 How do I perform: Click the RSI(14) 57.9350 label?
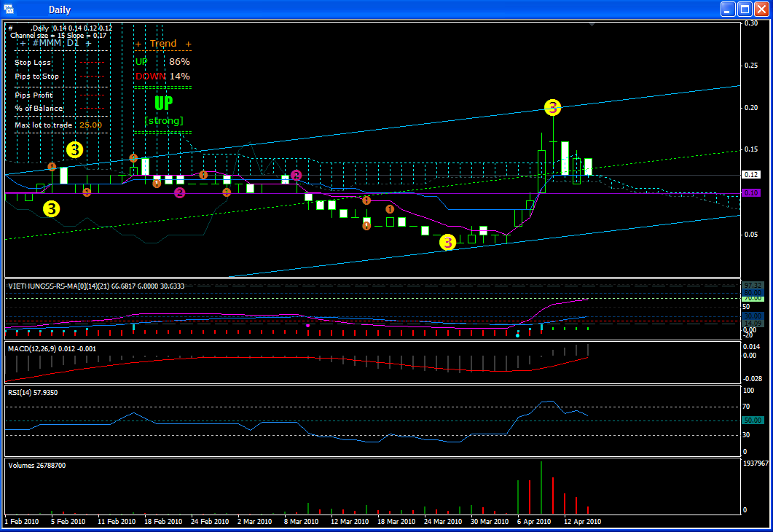coord(33,393)
